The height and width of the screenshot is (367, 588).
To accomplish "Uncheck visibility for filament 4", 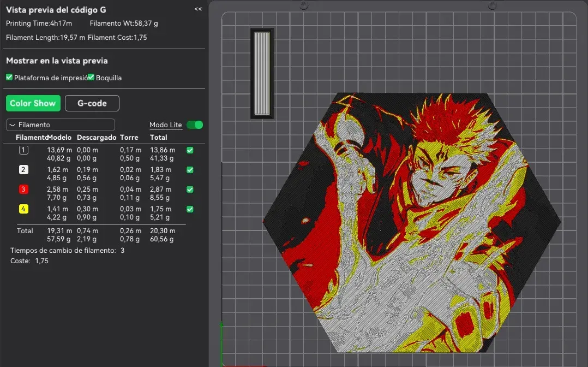I will tap(190, 209).
